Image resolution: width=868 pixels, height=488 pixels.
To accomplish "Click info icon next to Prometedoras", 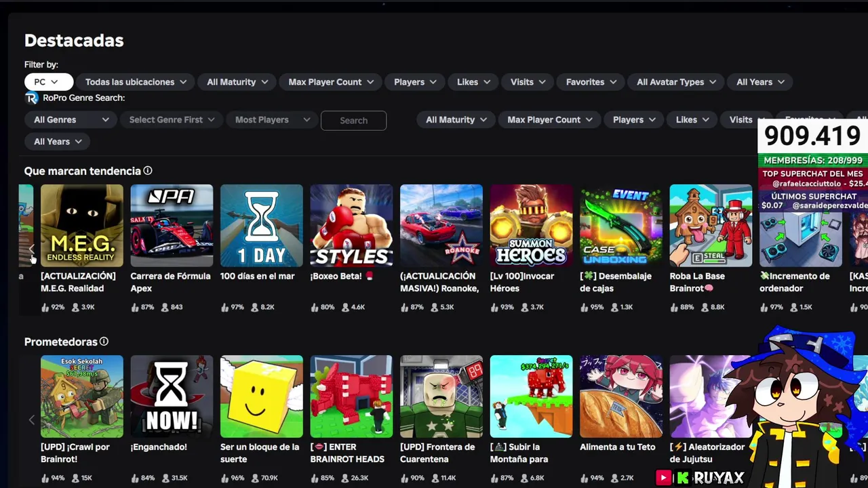I will (x=104, y=342).
